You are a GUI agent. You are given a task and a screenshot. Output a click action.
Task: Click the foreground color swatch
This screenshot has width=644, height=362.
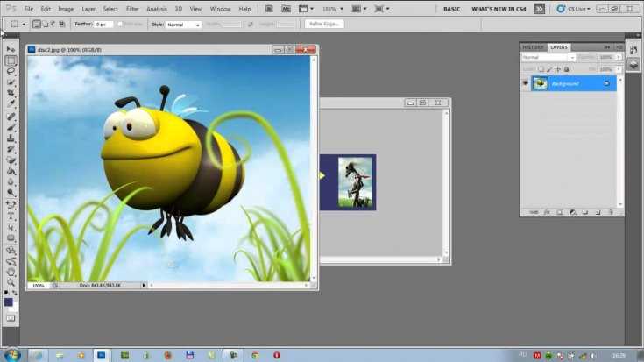(x=8, y=302)
